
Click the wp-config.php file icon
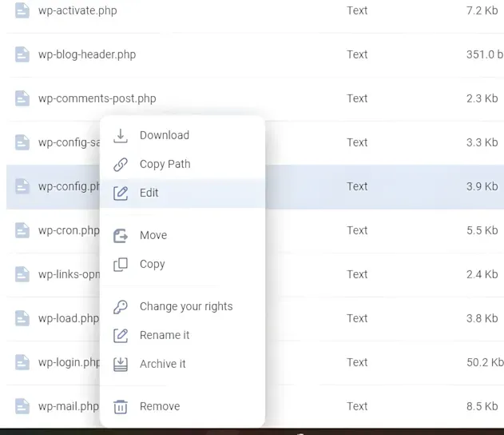[22, 186]
